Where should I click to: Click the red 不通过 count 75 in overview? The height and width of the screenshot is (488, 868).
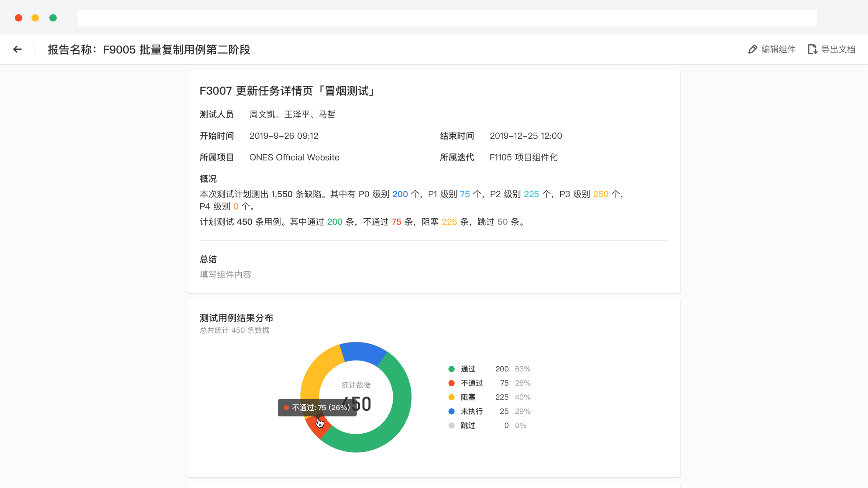(396, 222)
